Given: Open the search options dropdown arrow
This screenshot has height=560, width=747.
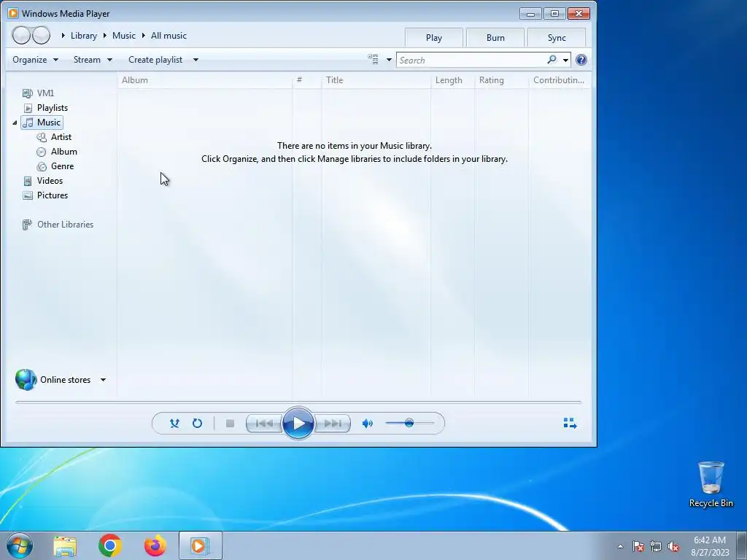Looking at the screenshot, I should tap(565, 60).
